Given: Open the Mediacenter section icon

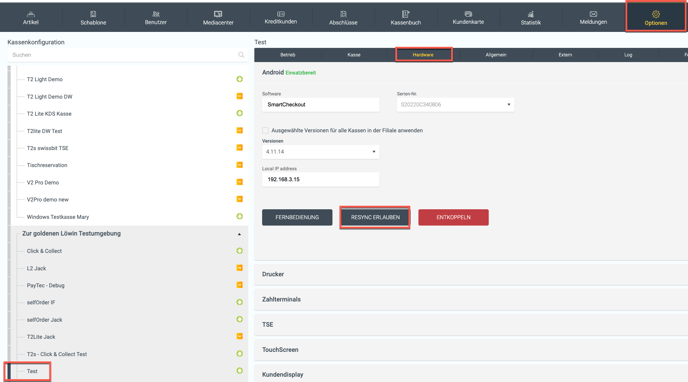Looking at the screenshot, I should pos(218,14).
